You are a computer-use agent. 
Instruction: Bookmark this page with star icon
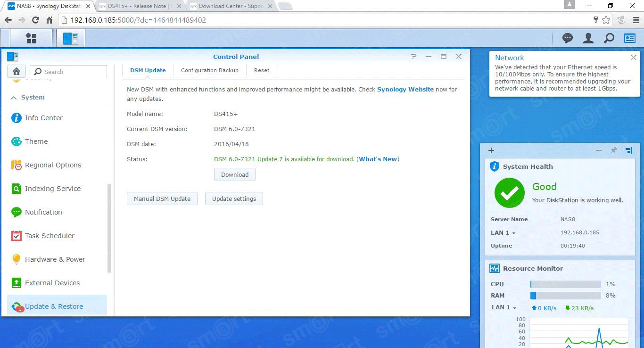click(x=606, y=20)
